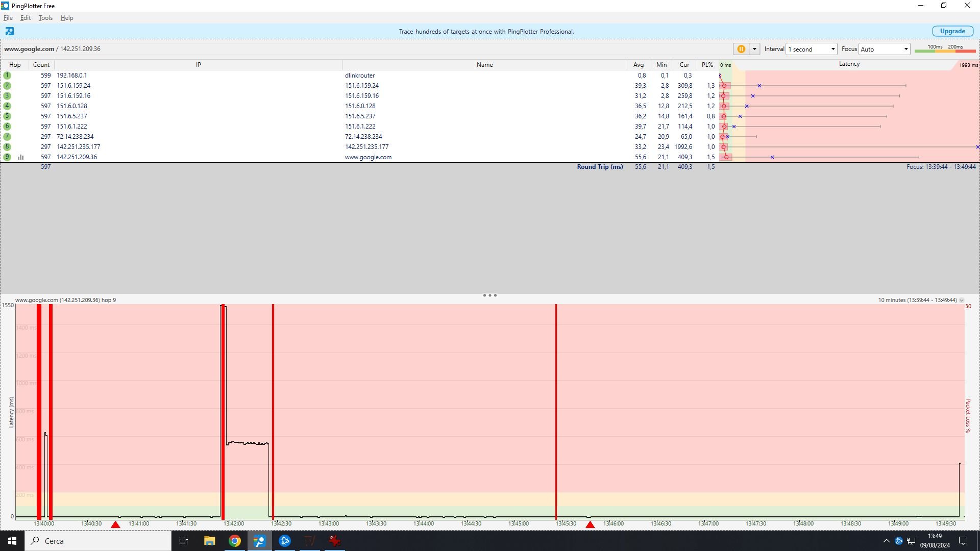Select hop 8 green circle icon

tap(7, 147)
